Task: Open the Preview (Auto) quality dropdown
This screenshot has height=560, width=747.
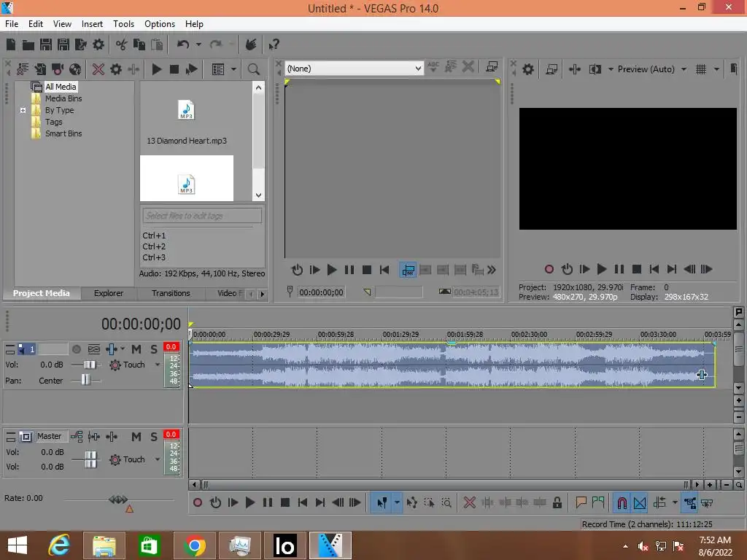Action: click(x=684, y=69)
